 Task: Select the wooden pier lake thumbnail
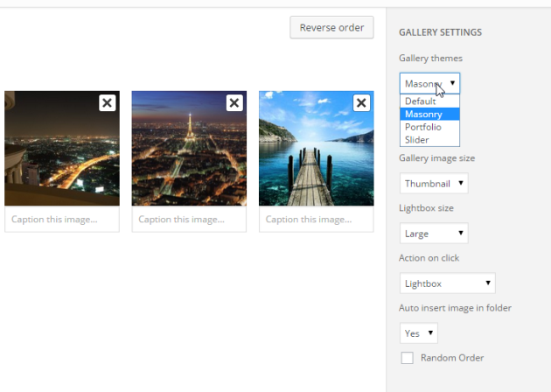tap(317, 149)
